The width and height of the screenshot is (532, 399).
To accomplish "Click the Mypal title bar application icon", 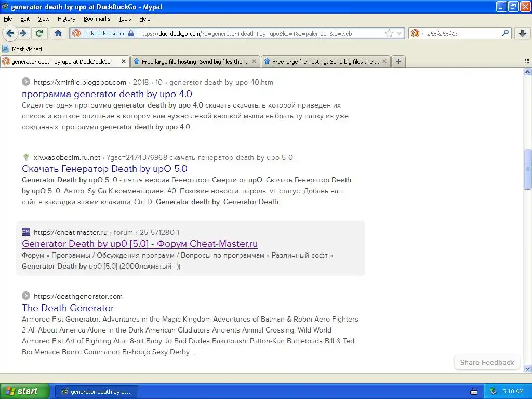I will 5,6.
